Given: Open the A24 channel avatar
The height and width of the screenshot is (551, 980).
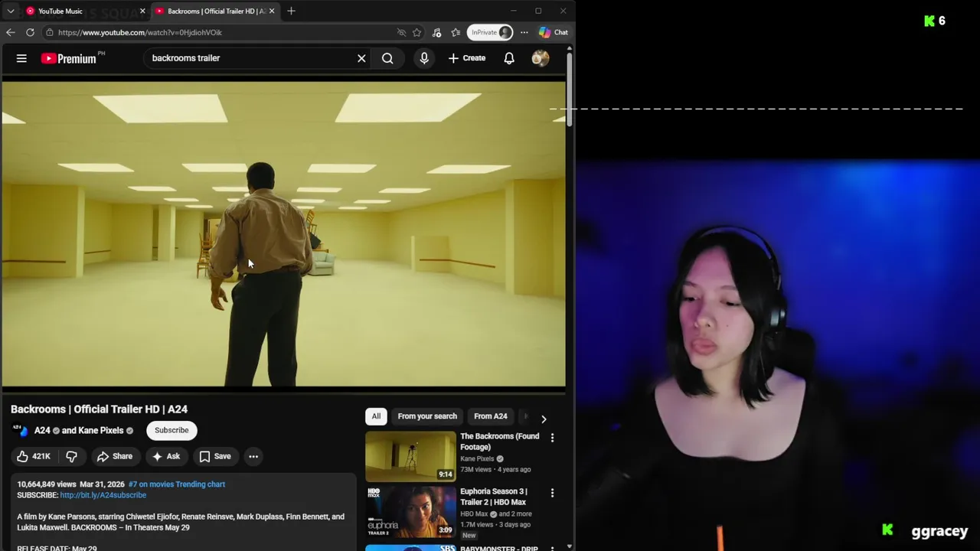Looking at the screenshot, I should tap(20, 431).
